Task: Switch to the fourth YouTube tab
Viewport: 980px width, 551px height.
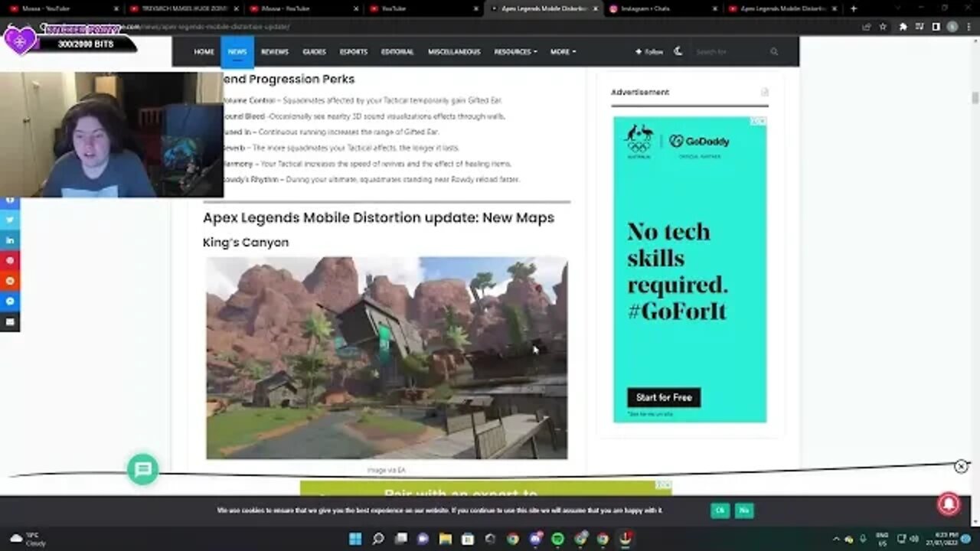Action: click(425, 8)
